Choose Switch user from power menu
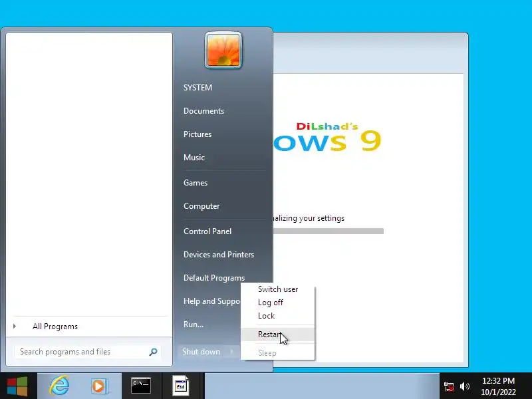Viewport: 532px width, 399px height. 277,289
